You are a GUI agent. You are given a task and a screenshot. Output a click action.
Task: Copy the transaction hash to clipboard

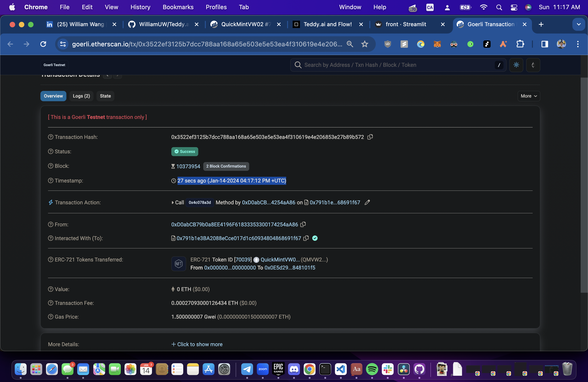370,137
